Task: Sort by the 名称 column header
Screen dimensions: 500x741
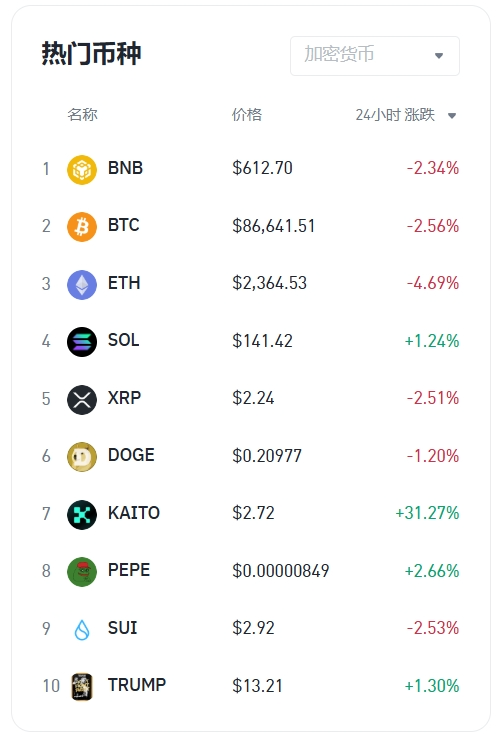Action: (x=82, y=115)
